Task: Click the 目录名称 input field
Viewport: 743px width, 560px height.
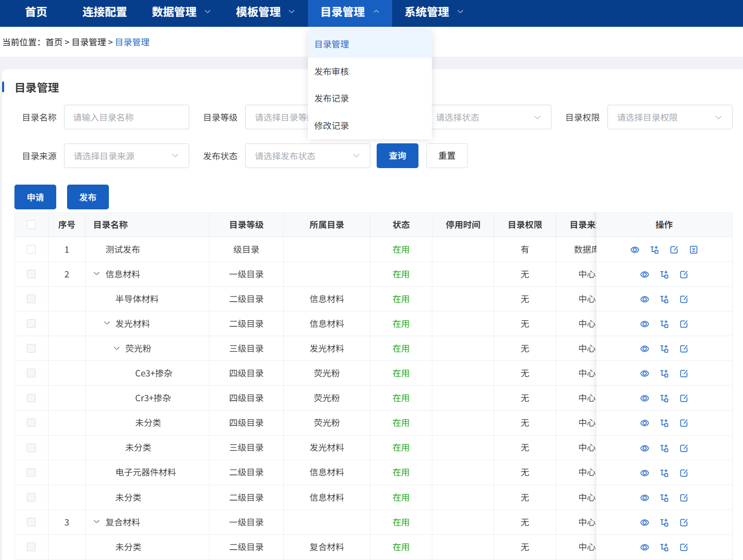Action: coord(126,117)
